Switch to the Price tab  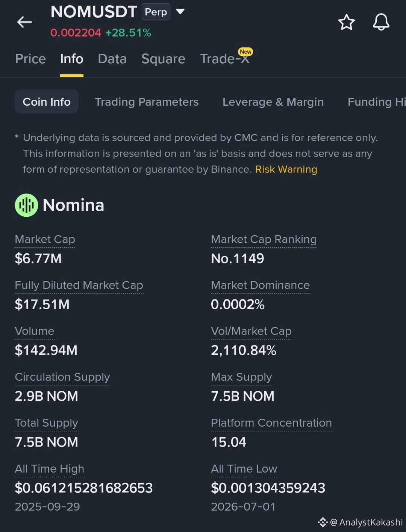tap(30, 59)
